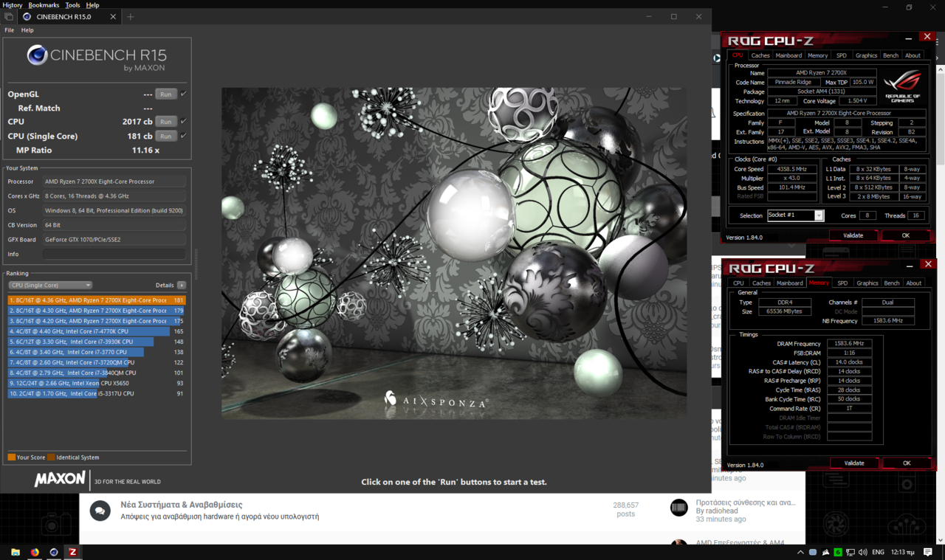Image resolution: width=945 pixels, height=560 pixels.
Task: Switch to Bench tab in lower CPU-Z
Action: coord(892,283)
